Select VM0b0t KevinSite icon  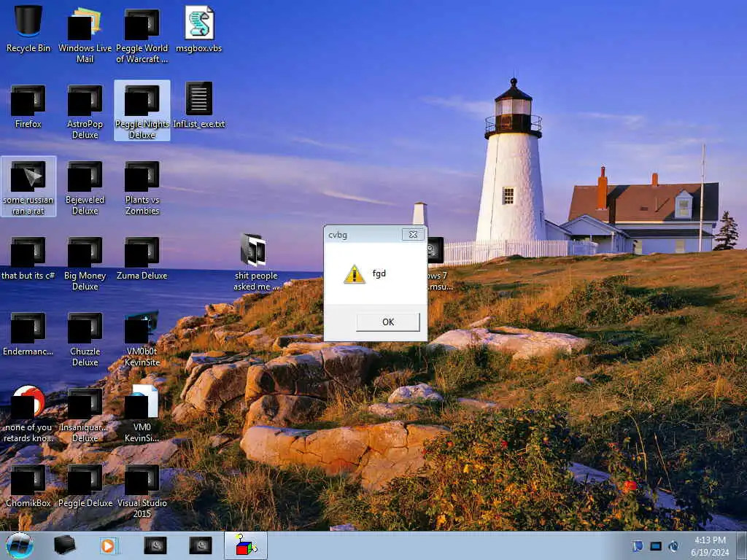point(142,338)
